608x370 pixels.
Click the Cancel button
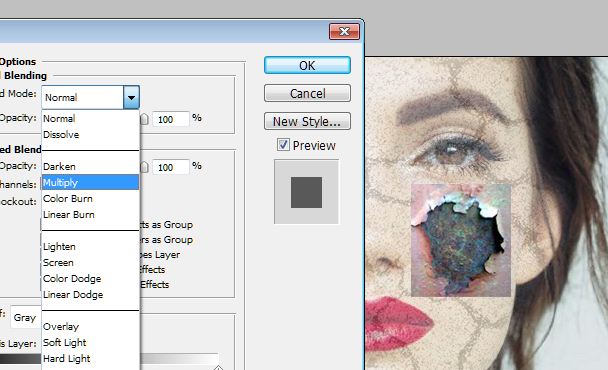point(307,93)
